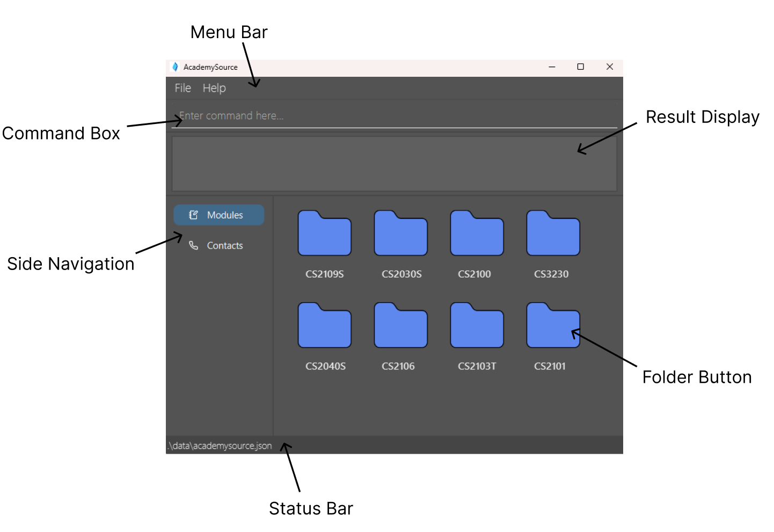Open the CS2109S module folder
774x532 pixels.
[324, 234]
